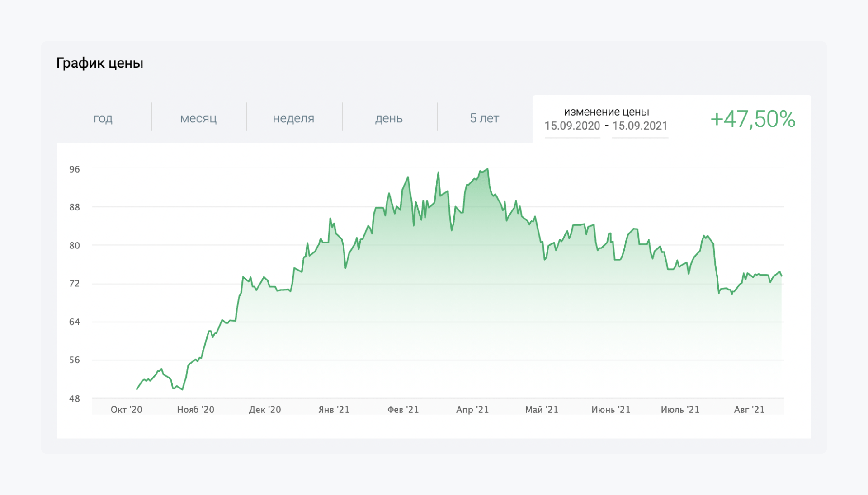The image size is (868, 495).
Task: Click the 96 value on price axis
Action: (x=75, y=169)
